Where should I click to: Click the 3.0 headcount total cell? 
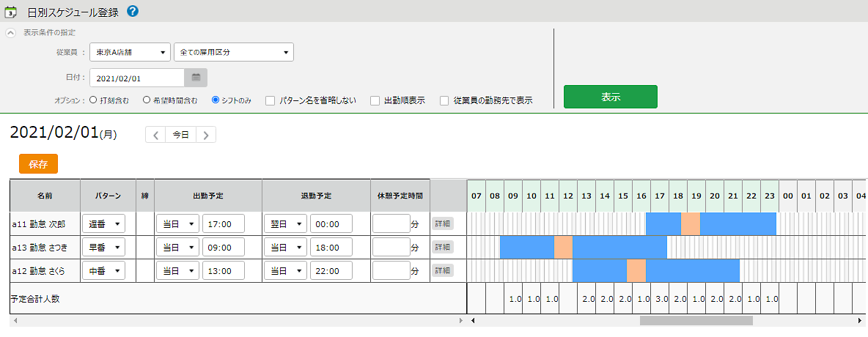click(x=659, y=299)
